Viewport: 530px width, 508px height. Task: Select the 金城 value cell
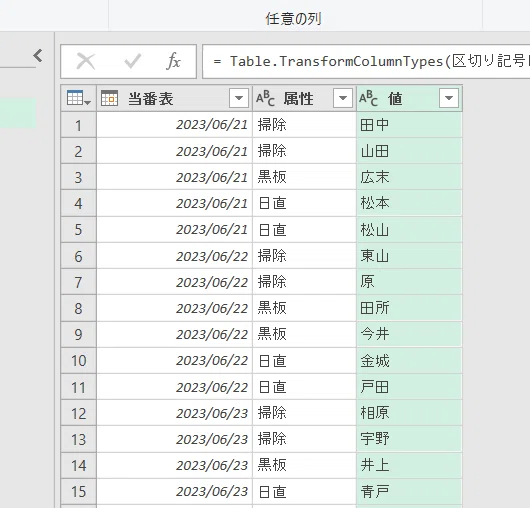click(409, 361)
